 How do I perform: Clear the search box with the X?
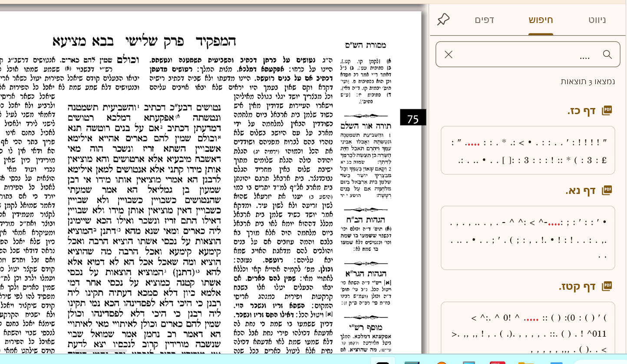point(449,54)
